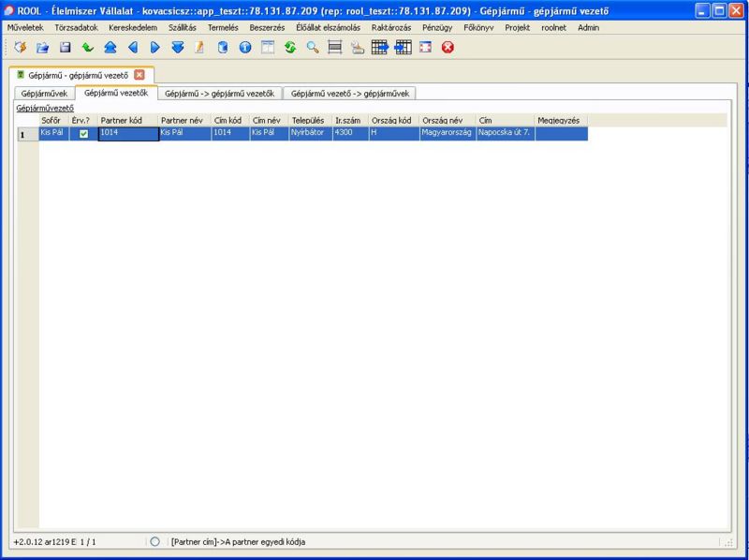The image size is (749, 560).
Task: Open the Törzsadatok menu
Action: click(x=76, y=27)
